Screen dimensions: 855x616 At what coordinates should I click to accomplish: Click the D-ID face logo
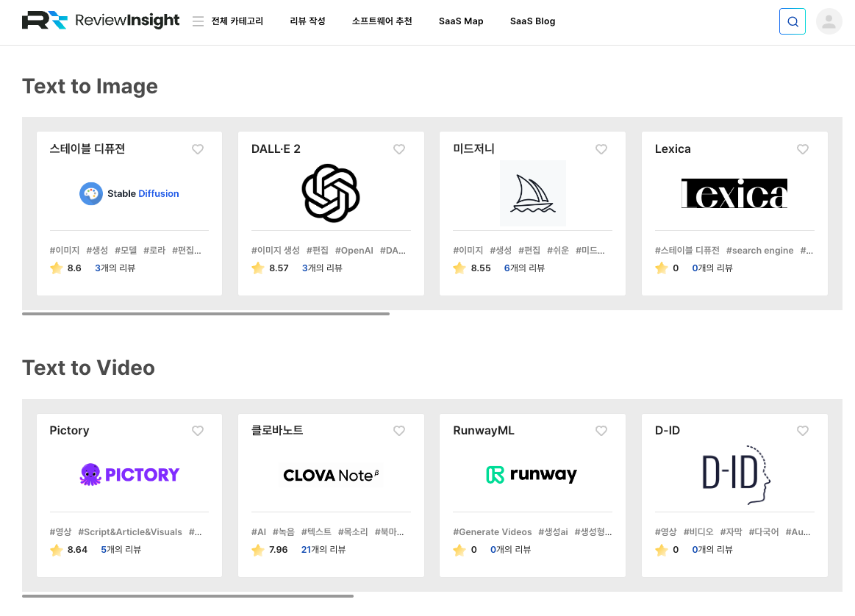tap(734, 475)
